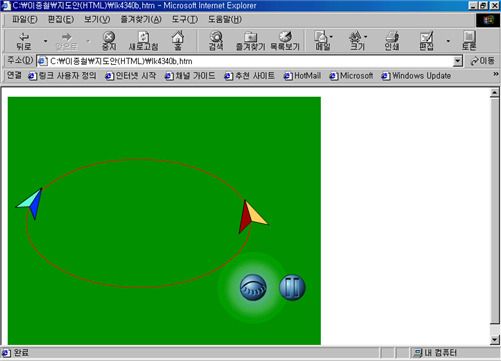Go to the Home (홈) page icon

178,41
